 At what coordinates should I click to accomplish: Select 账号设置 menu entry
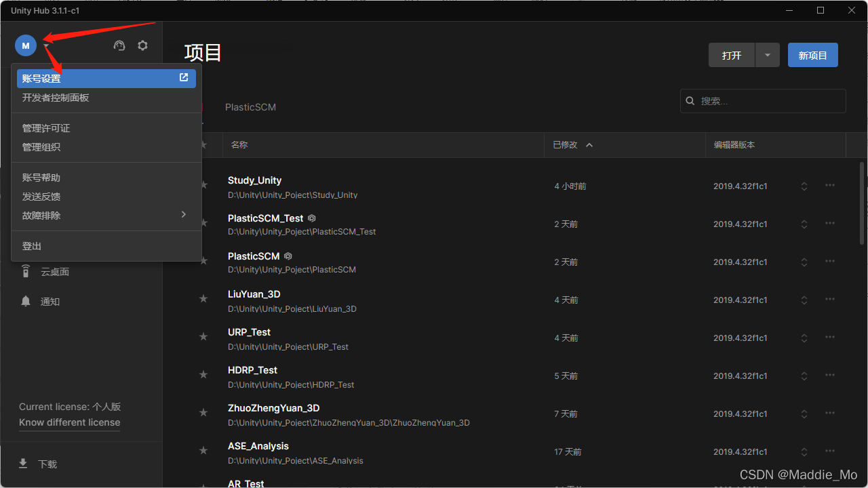pos(106,79)
